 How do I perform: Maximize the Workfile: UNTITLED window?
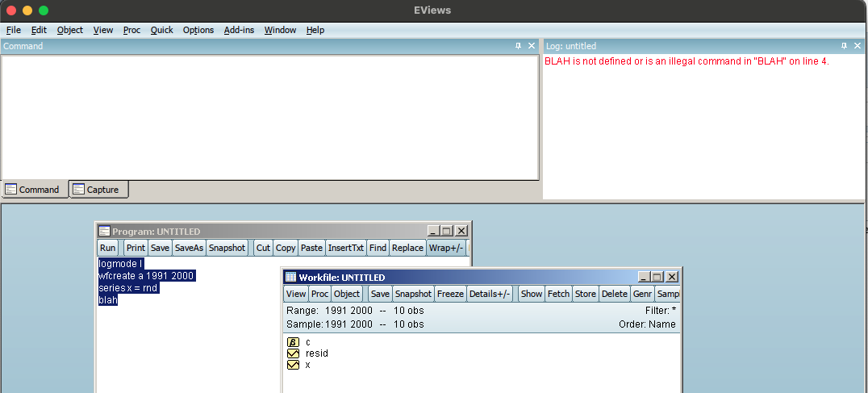pos(657,277)
